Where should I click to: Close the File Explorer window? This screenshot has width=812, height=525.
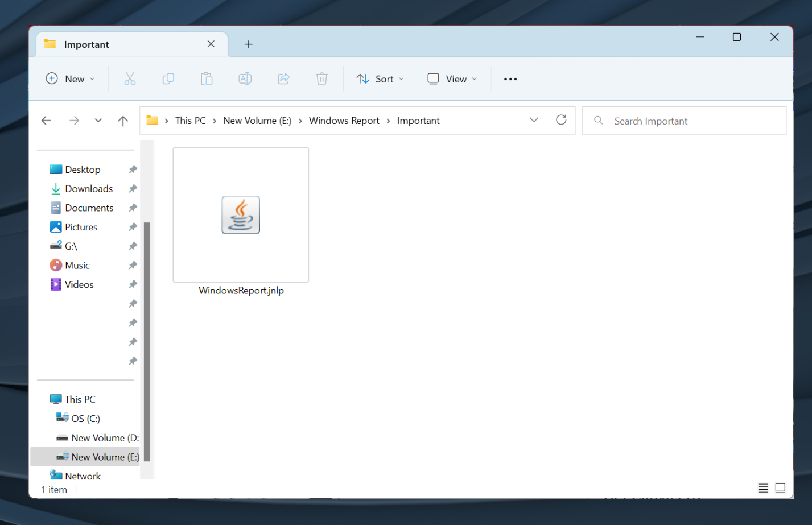(774, 37)
